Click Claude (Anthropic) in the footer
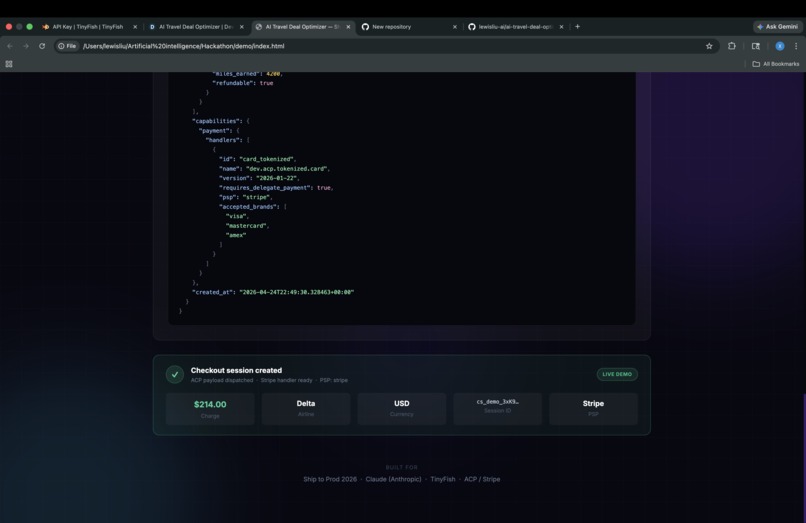Screen dimensions: 806x523 coord(393,479)
